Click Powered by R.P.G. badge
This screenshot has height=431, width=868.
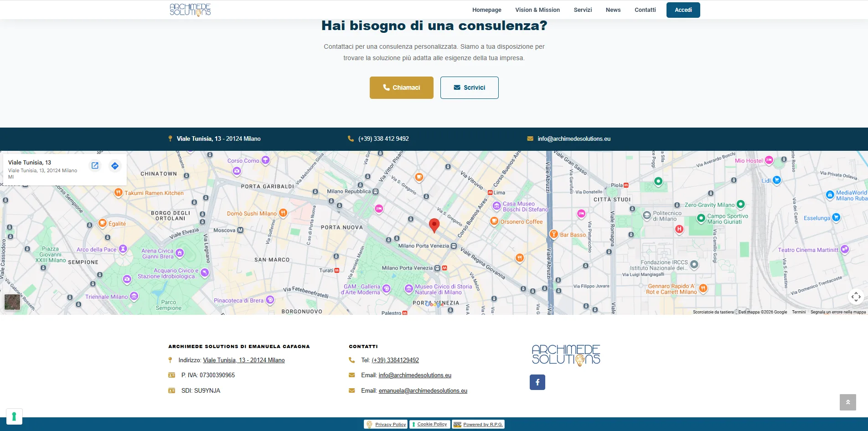478,424
